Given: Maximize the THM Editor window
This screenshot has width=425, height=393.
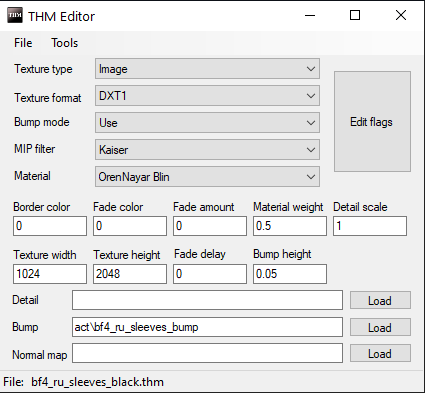Looking at the screenshot, I should [x=355, y=15].
